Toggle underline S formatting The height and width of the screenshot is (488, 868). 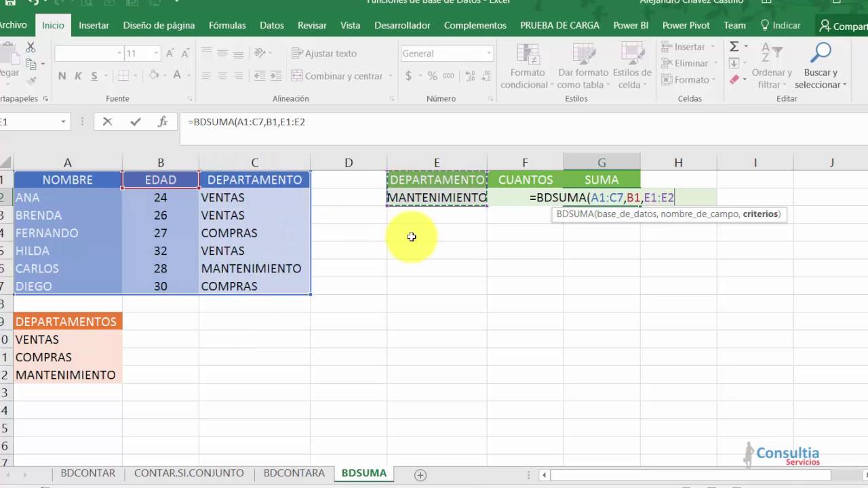point(94,76)
